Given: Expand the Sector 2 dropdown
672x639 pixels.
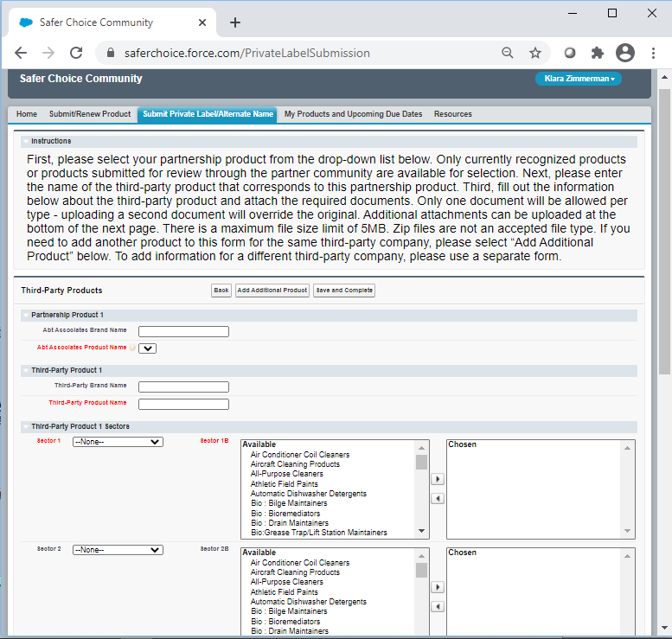Looking at the screenshot, I should tap(118, 550).
